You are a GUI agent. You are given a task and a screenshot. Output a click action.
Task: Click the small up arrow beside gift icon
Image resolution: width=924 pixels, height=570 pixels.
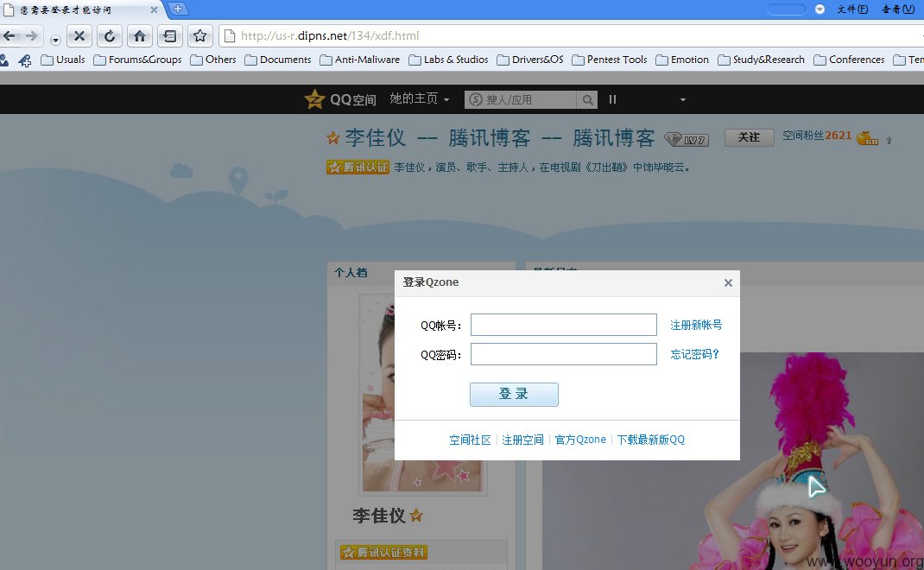click(x=889, y=140)
